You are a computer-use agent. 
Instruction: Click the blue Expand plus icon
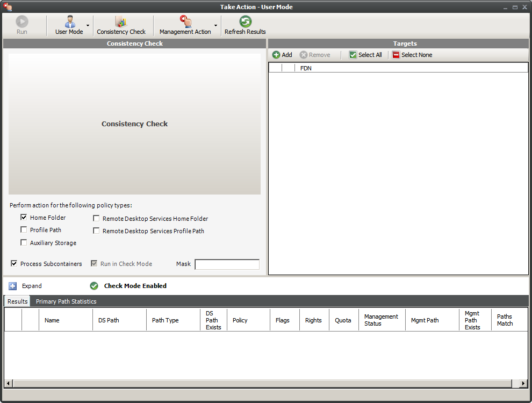(x=12, y=286)
